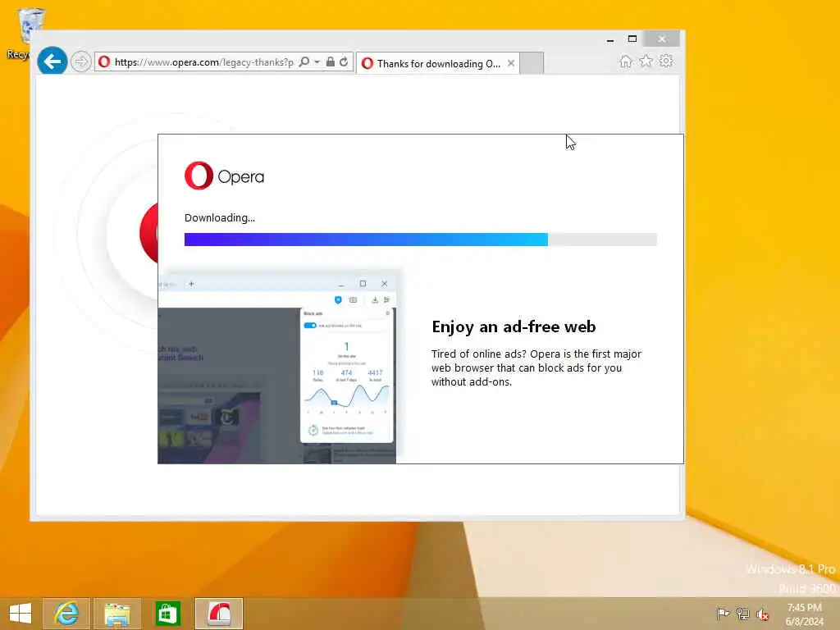
Task: Click the 'Downloading...' status text
Action: pos(220,218)
